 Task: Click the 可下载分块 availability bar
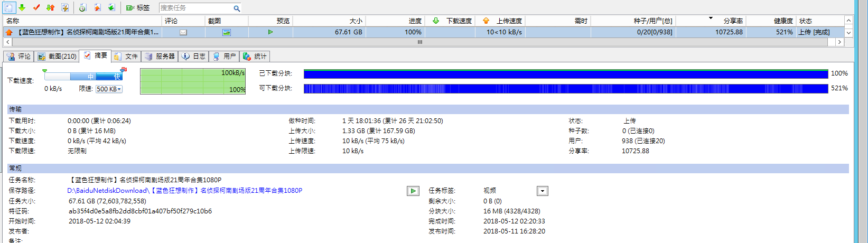point(566,88)
